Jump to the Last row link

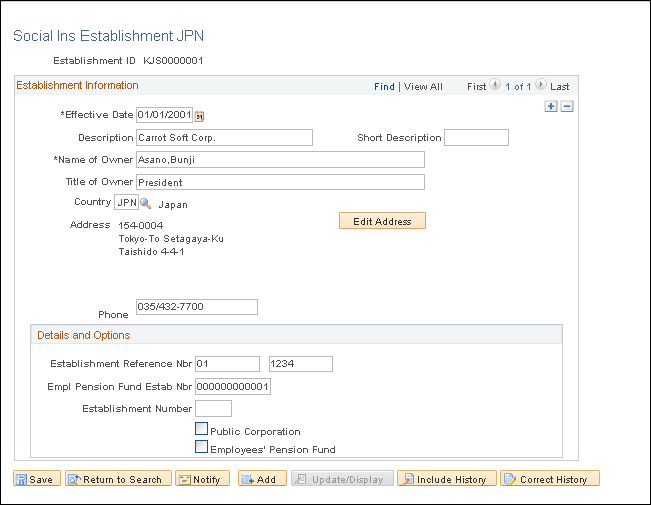pyautogui.click(x=559, y=87)
